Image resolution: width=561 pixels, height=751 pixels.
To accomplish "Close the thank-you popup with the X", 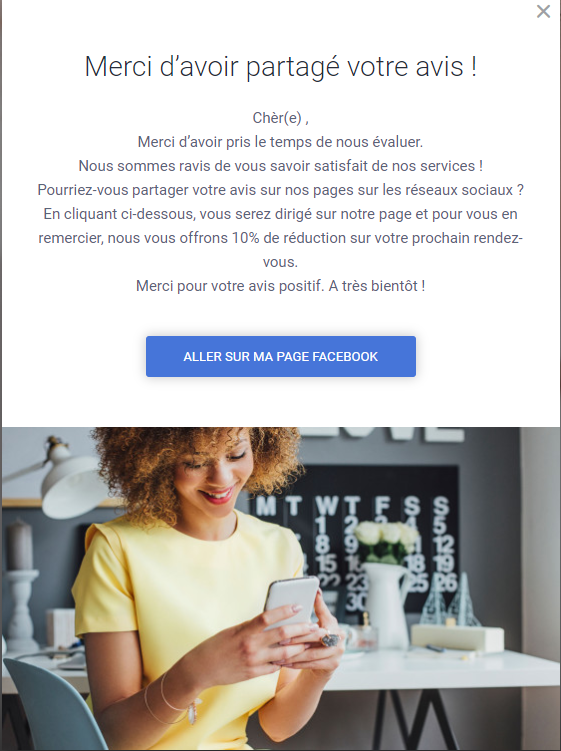I will (x=543, y=11).
